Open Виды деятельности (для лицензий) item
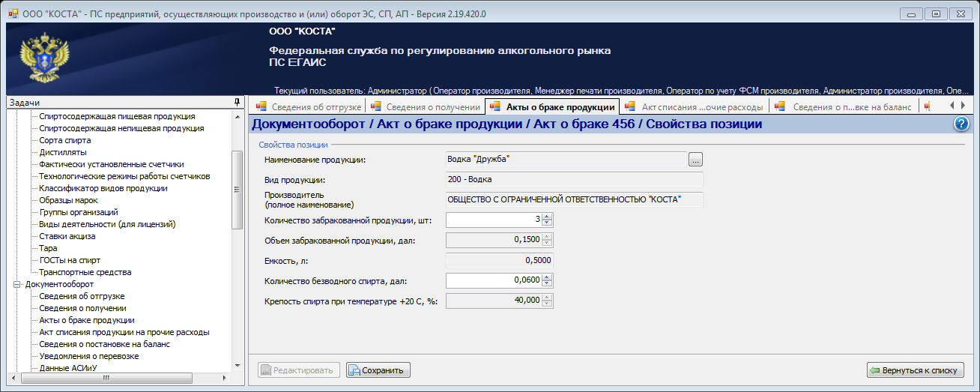This screenshot has width=980, height=392. click(x=107, y=225)
